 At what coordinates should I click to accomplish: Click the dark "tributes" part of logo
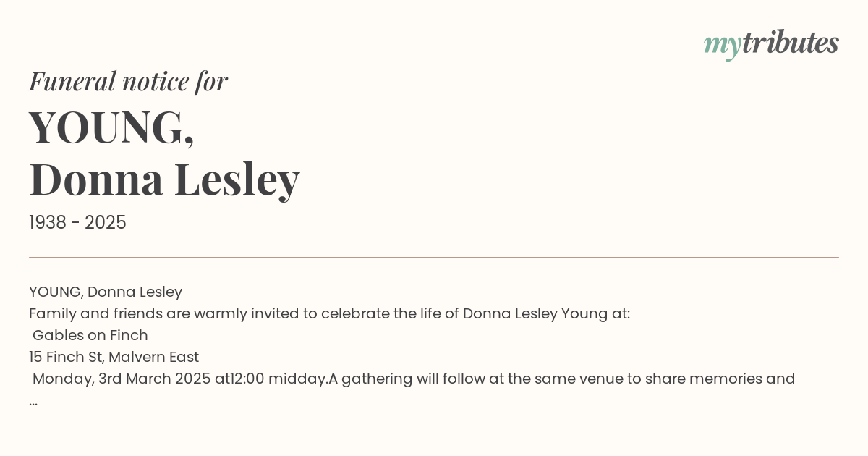pyautogui.click(x=791, y=43)
